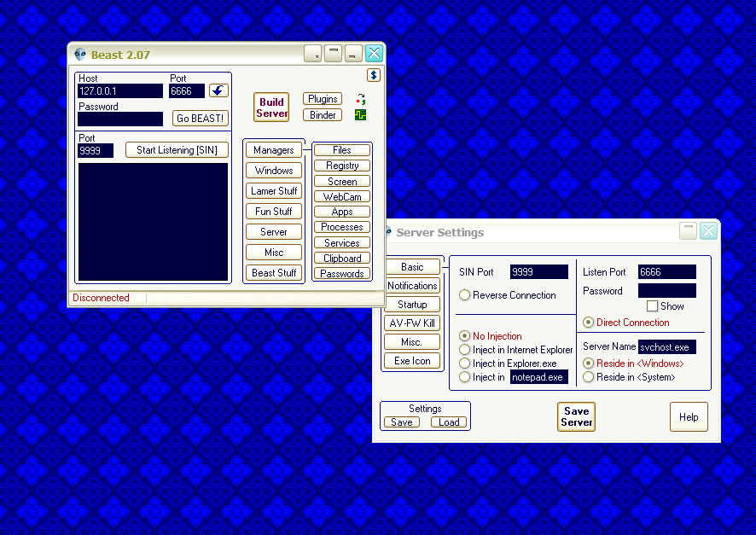Click the red and green arrow icon beside Plugins

[x=361, y=99]
